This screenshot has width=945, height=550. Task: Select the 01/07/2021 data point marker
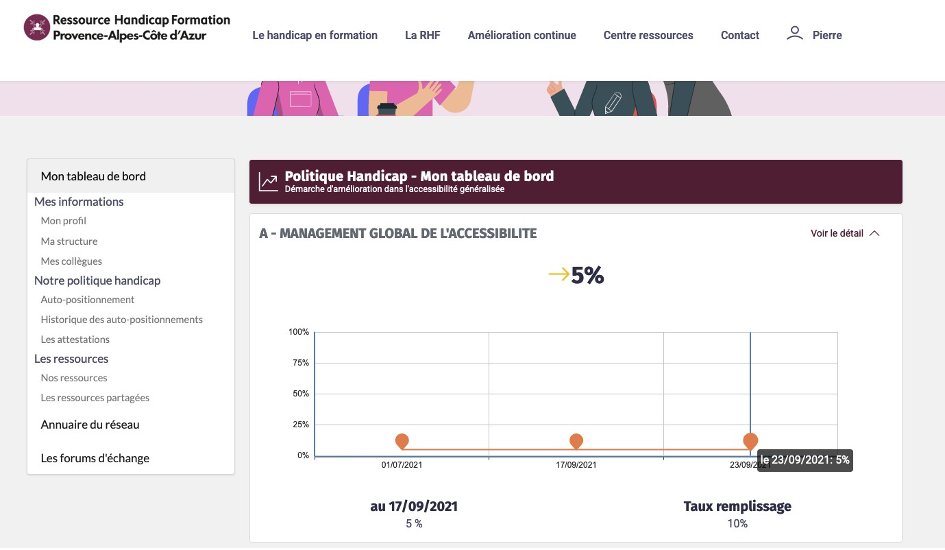pos(402,442)
